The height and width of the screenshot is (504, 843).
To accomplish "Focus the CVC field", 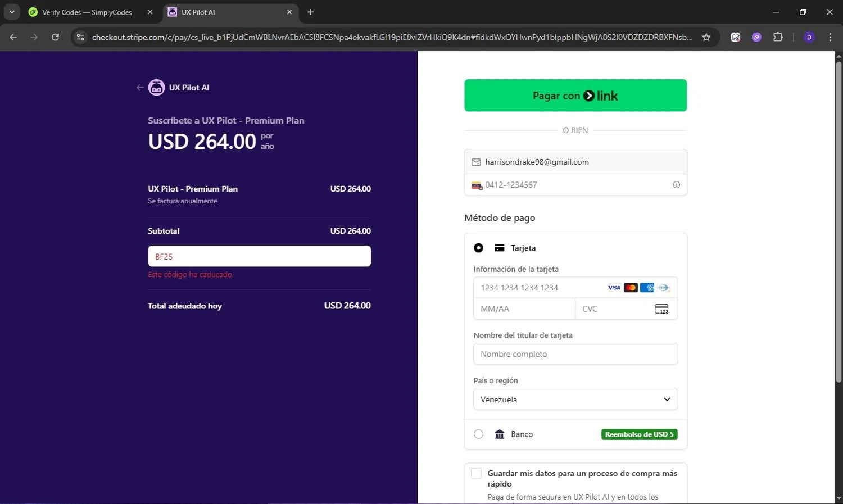I will pos(627,309).
